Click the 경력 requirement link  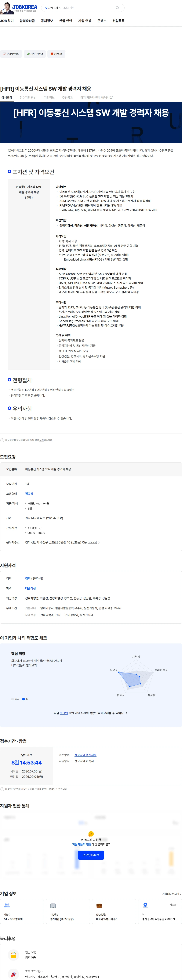pos(28,579)
